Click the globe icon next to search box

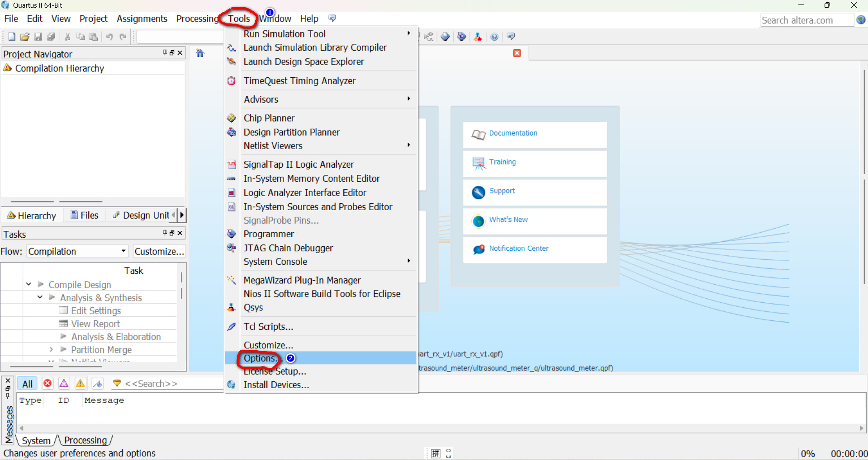tap(861, 20)
